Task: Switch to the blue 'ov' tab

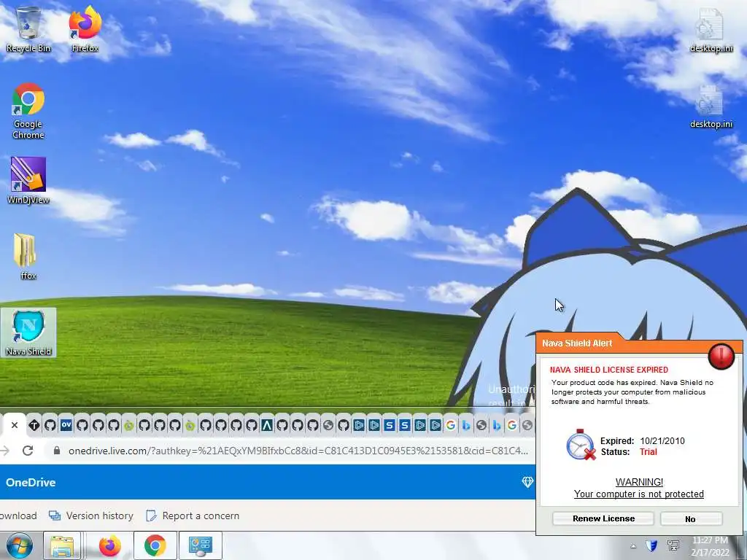Action: pos(66,425)
